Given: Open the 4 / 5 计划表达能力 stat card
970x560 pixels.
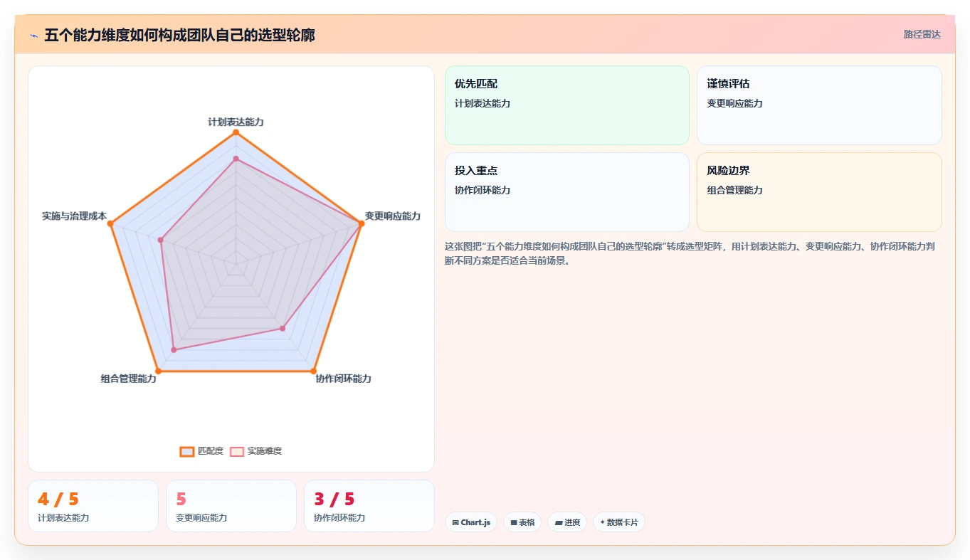Looking at the screenshot, I should (x=93, y=506).
